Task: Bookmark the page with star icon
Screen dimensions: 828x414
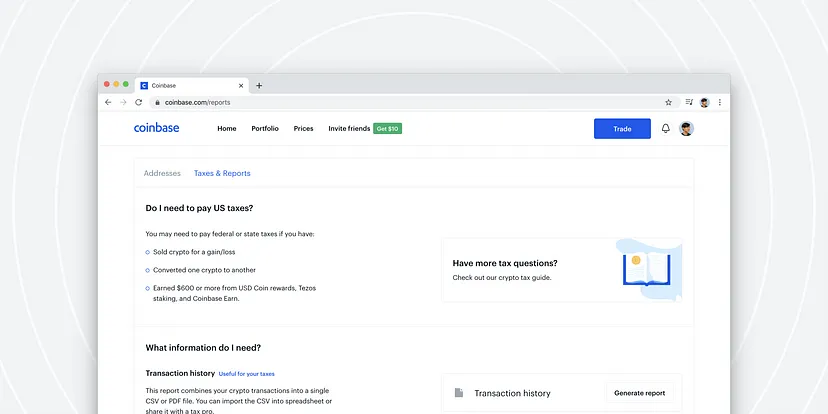Action: (x=668, y=102)
